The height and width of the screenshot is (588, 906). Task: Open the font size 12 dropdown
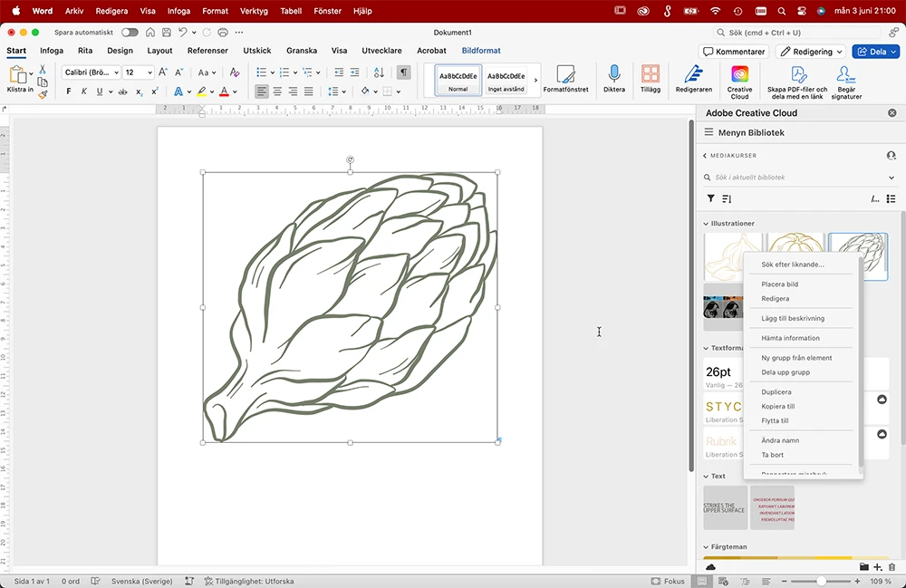[x=149, y=72]
